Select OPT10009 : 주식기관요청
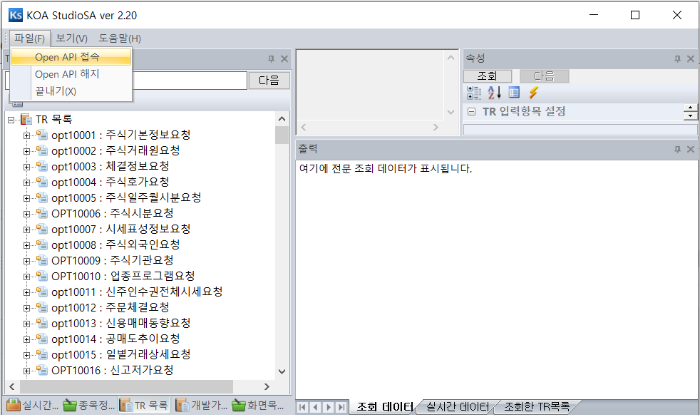 click(x=112, y=261)
